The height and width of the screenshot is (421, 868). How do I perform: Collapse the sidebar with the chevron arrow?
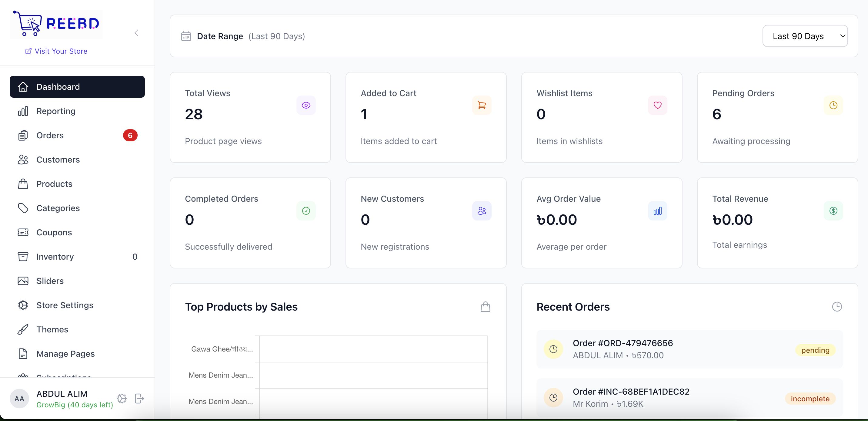[136, 33]
